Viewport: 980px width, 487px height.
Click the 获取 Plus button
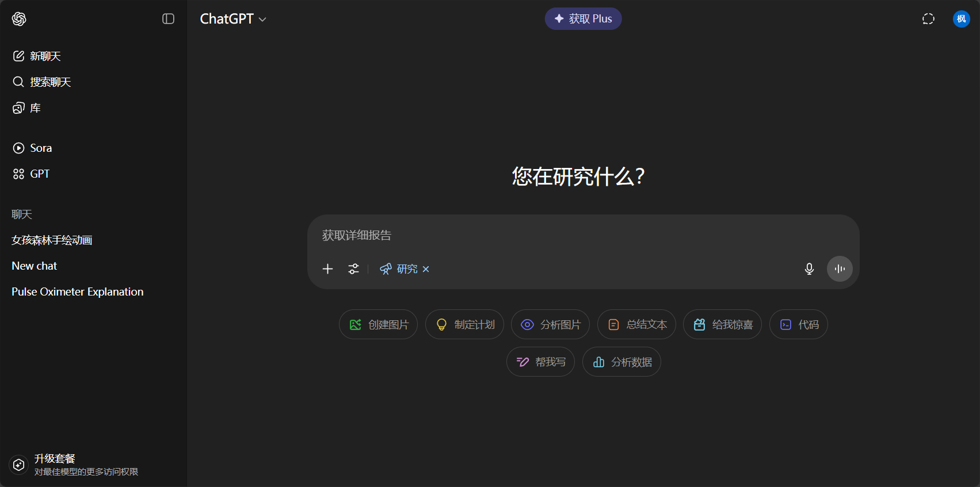click(x=583, y=19)
